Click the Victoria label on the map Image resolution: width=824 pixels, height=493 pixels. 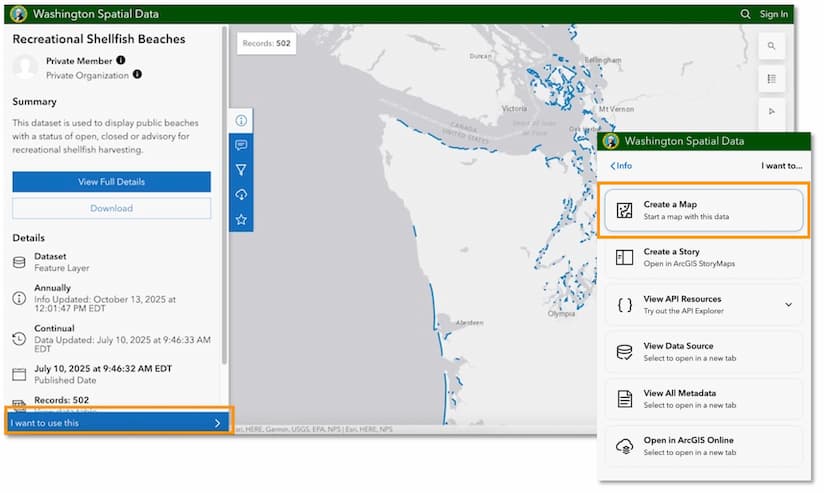[514, 109]
